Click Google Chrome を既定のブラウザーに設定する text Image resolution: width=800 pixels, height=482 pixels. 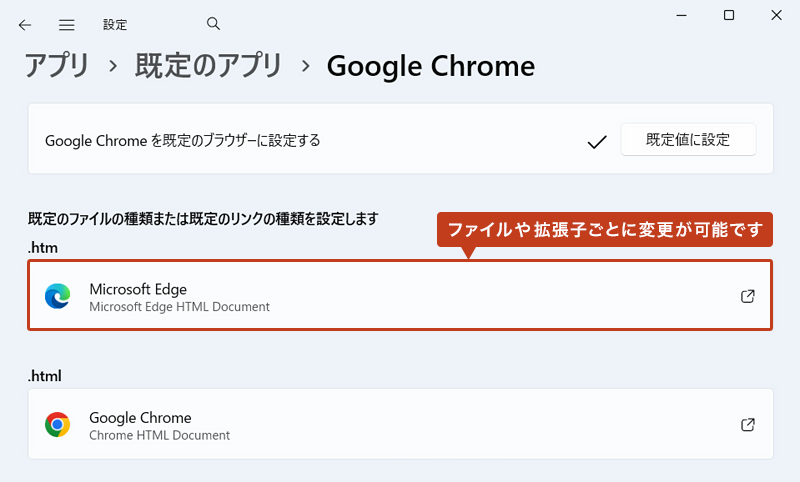[183, 140]
